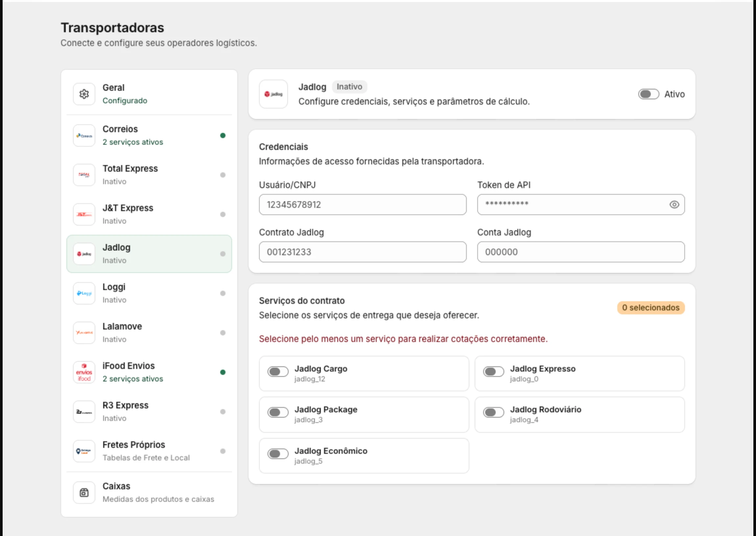The width and height of the screenshot is (756, 536).
Task: Click the 'Credenciais' heading
Action: [x=283, y=147]
